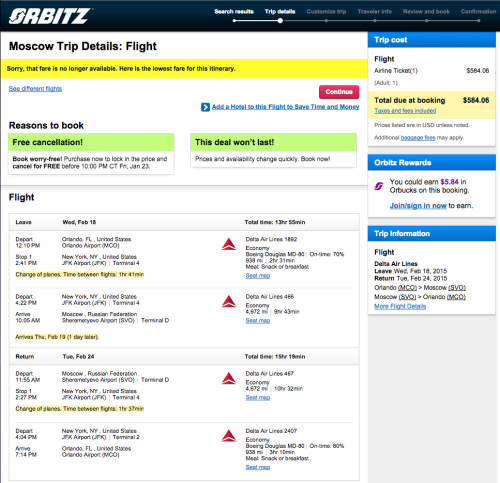Click Delta Air Lines 1892 flight label
Screen dimensions: 500x483
tap(271, 239)
